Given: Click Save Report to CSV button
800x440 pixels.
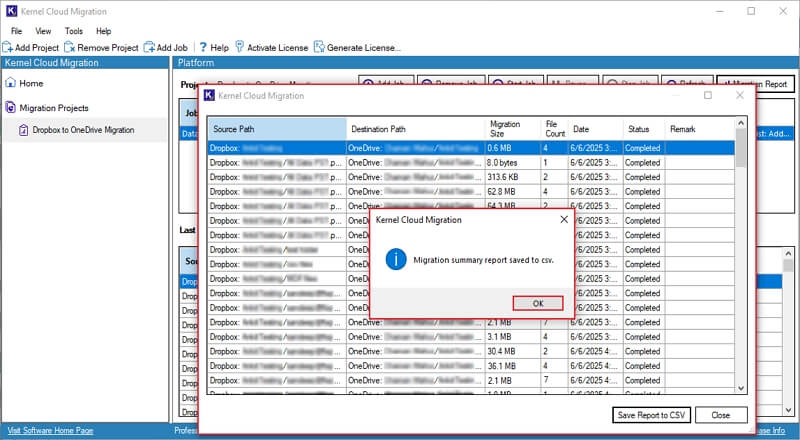Looking at the screenshot, I should [x=651, y=415].
